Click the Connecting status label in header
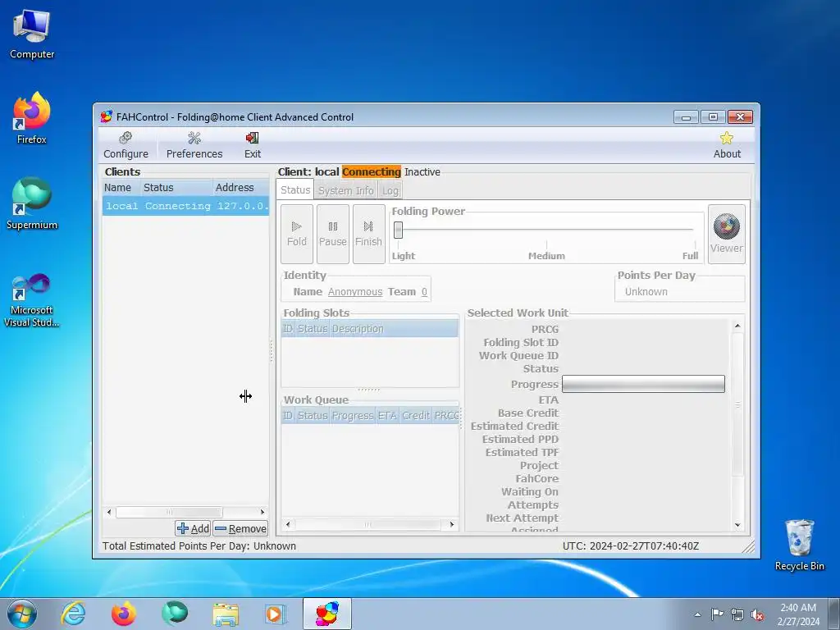This screenshot has width=840, height=630. click(372, 171)
